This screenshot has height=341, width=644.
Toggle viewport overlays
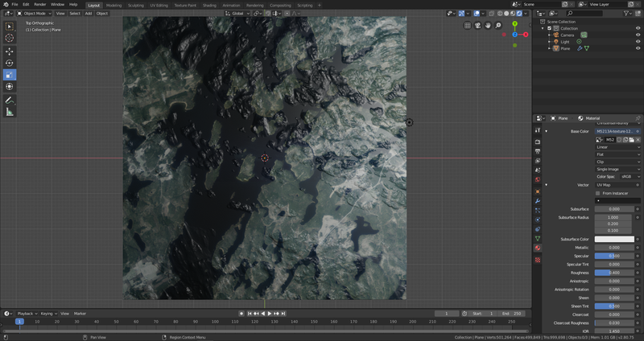[x=477, y=14]
